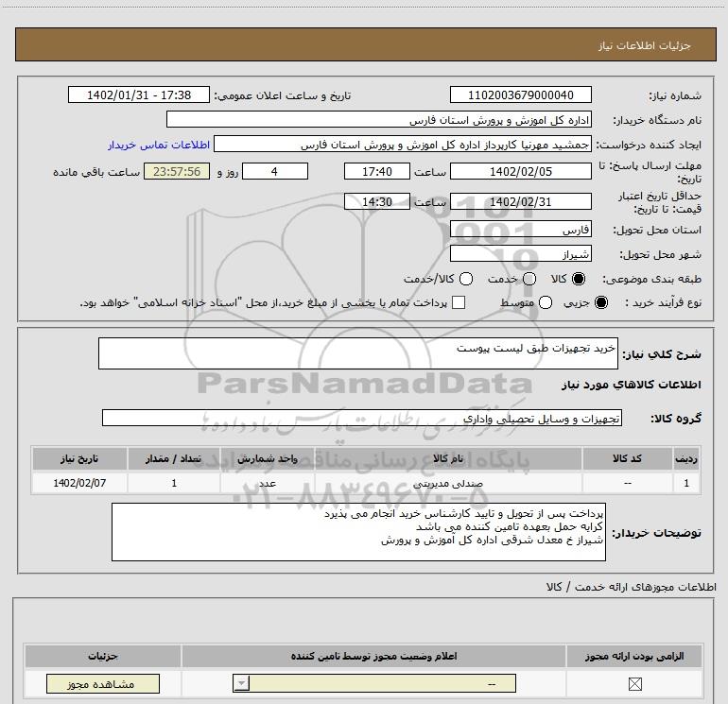Click the remaining time countdown 23:57:56
The width and height of the screenshot is (728, 704).
pos(177,171)
